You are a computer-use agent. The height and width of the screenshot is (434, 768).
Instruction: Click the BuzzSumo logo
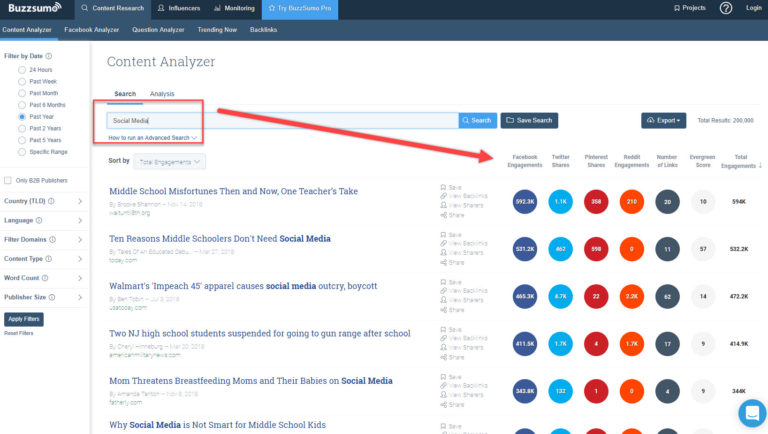35,8
